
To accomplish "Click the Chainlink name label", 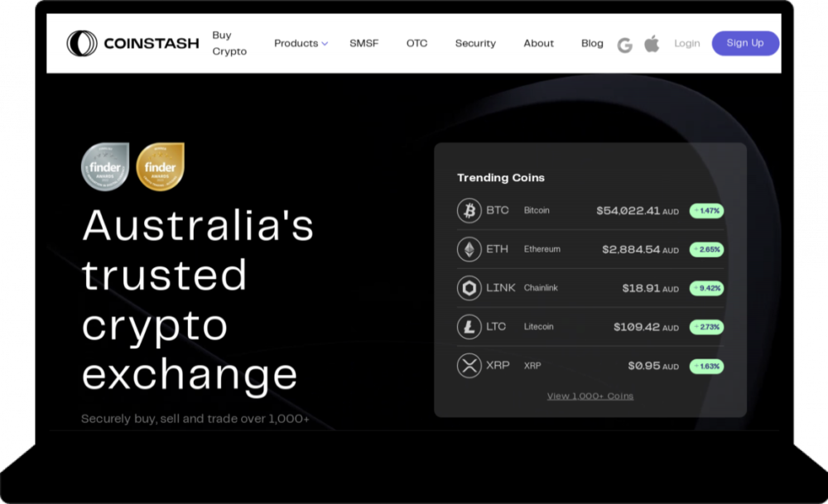I will (x=541, y=288).
